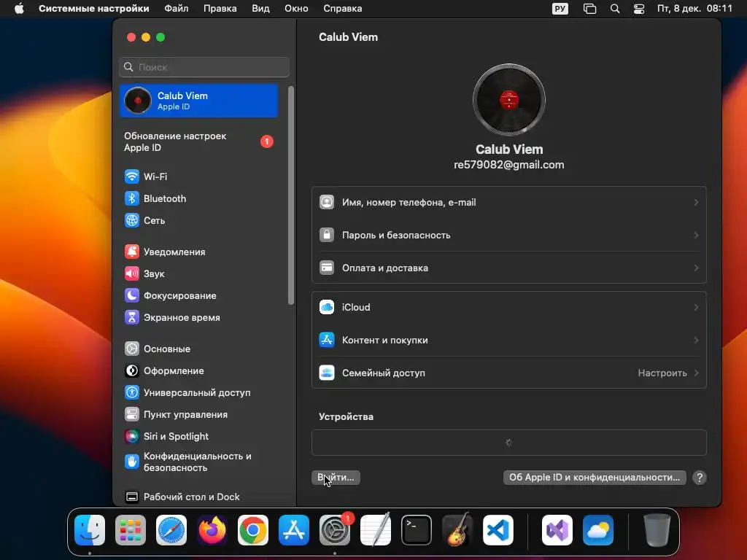
Task: Open Control Center in menu bar
Action: (639, 9)
